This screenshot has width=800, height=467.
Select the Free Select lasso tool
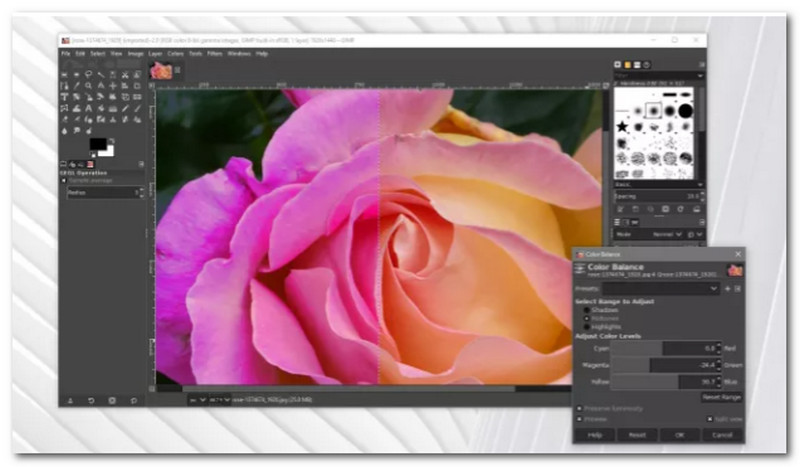89,74
